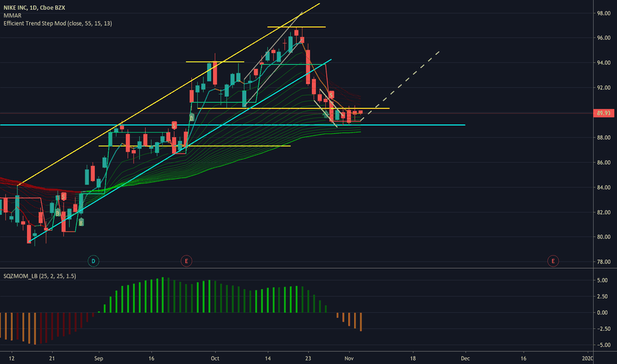
Task: Click the 96.00 price axis label
Action: click(x=604, y=38)
